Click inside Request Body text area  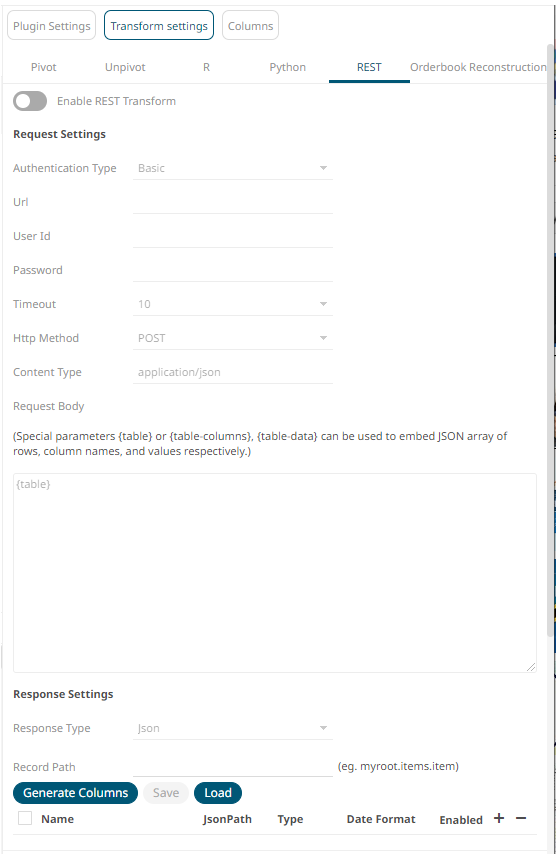point(275,573)
